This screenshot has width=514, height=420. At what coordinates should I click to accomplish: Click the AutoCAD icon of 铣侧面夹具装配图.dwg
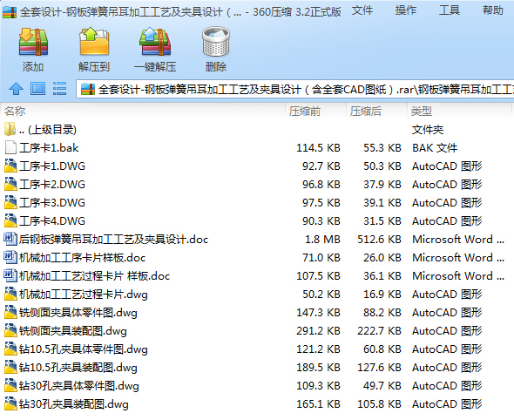pyautogui.click(x=10, y=330)
